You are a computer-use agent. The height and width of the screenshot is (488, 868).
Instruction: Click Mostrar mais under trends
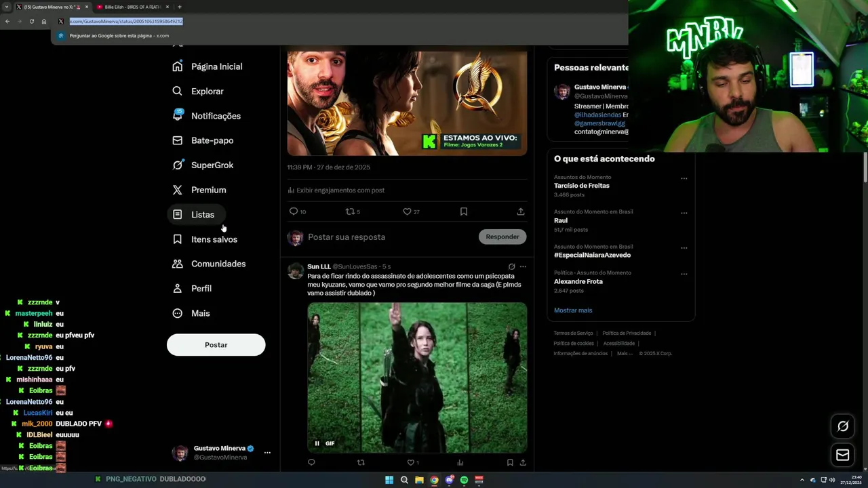(x=573, y=310)
